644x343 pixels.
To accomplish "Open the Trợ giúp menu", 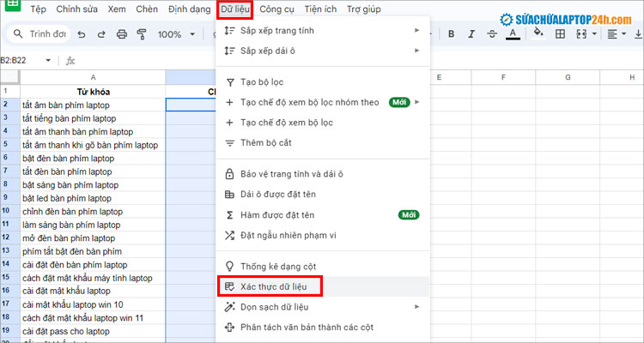I will [x=363, y=9].
